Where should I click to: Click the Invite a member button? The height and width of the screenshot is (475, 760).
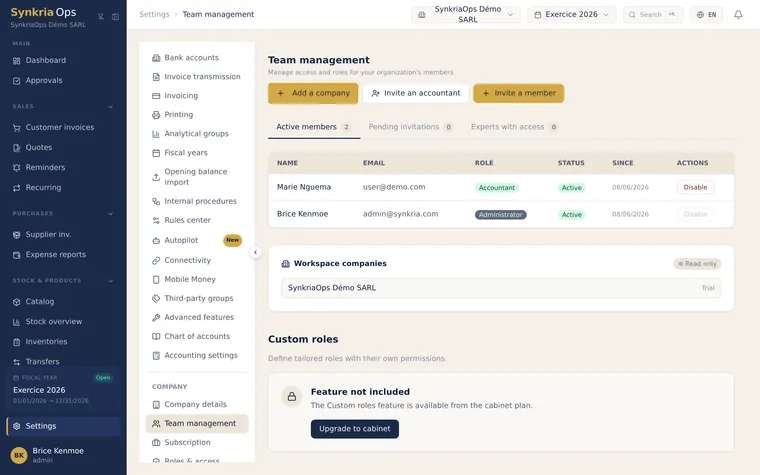[x=519, y=93]
